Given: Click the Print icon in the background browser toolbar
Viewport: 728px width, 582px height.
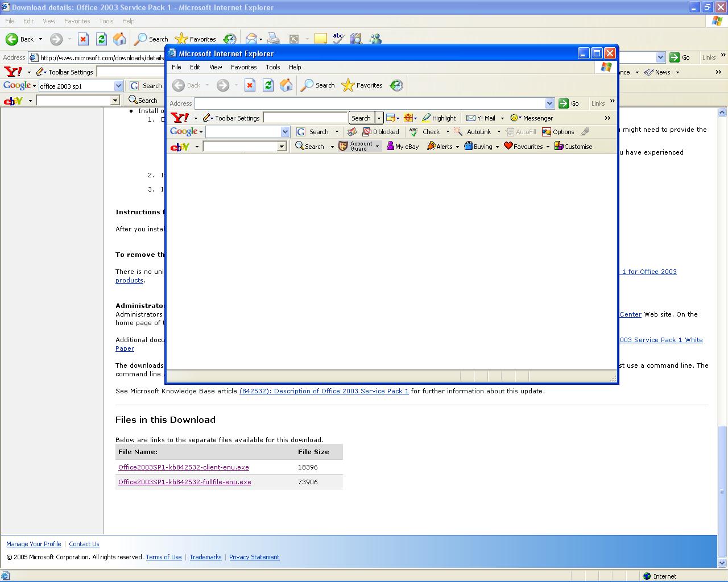Looking at the screenshot, I should pyautogui.click(x=274, y=39).
